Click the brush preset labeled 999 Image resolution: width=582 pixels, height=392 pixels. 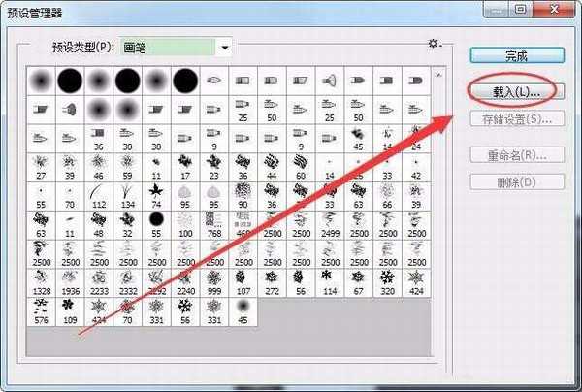pyautogui.click(x=213, y=281)
